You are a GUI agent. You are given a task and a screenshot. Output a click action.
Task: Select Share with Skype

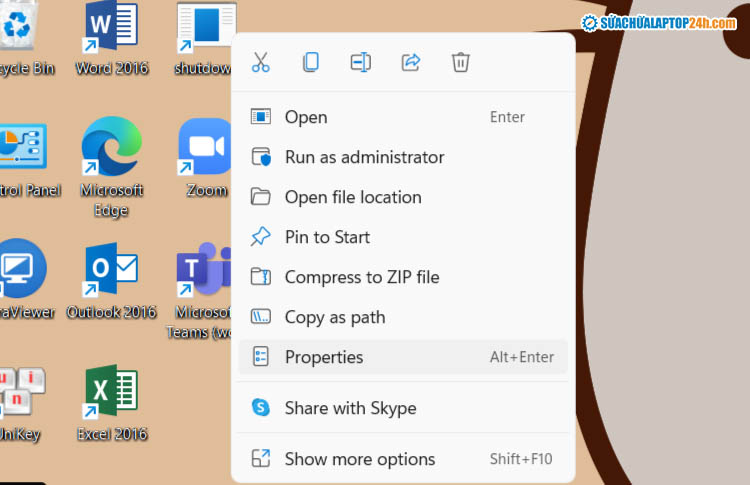403,408
